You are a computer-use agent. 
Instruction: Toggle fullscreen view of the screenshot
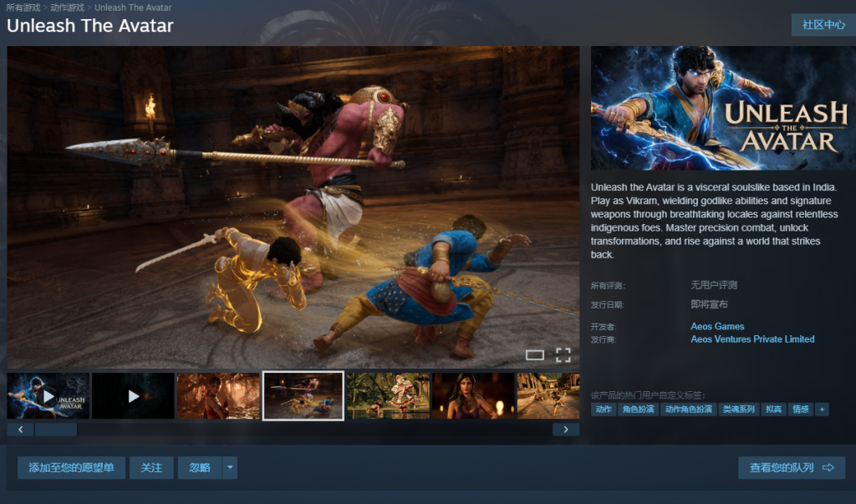[563, 355]
